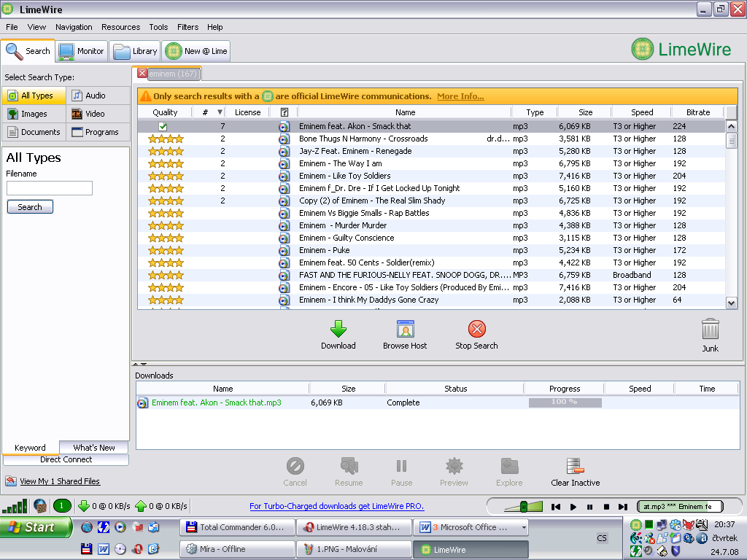Stop the search with the red X icon
This screenshot has height=560, width=747.
(x=476, y=330)
